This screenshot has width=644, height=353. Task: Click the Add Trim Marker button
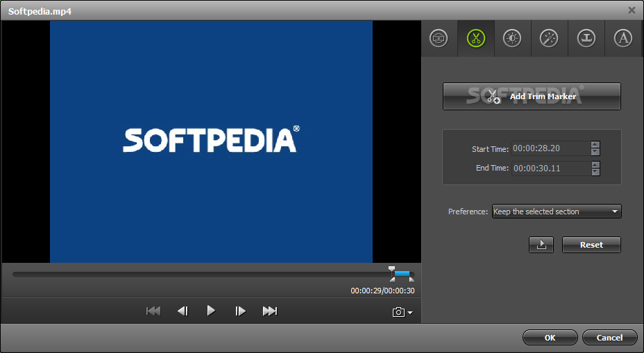532,96
